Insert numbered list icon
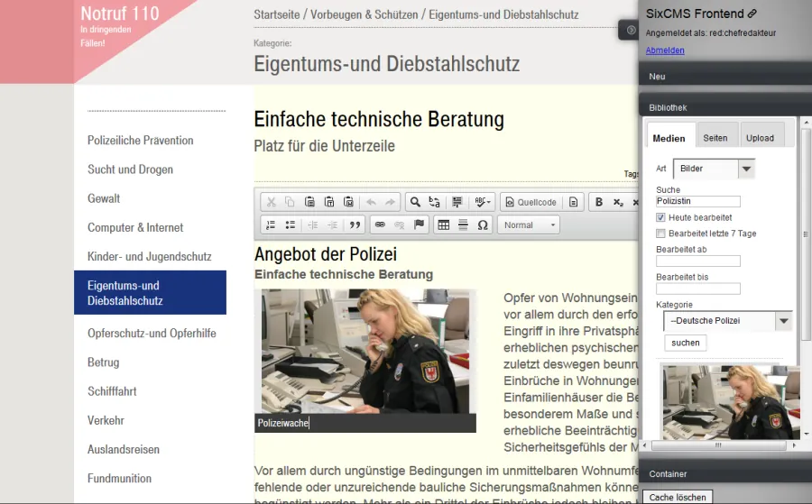 tap(271, 225)
